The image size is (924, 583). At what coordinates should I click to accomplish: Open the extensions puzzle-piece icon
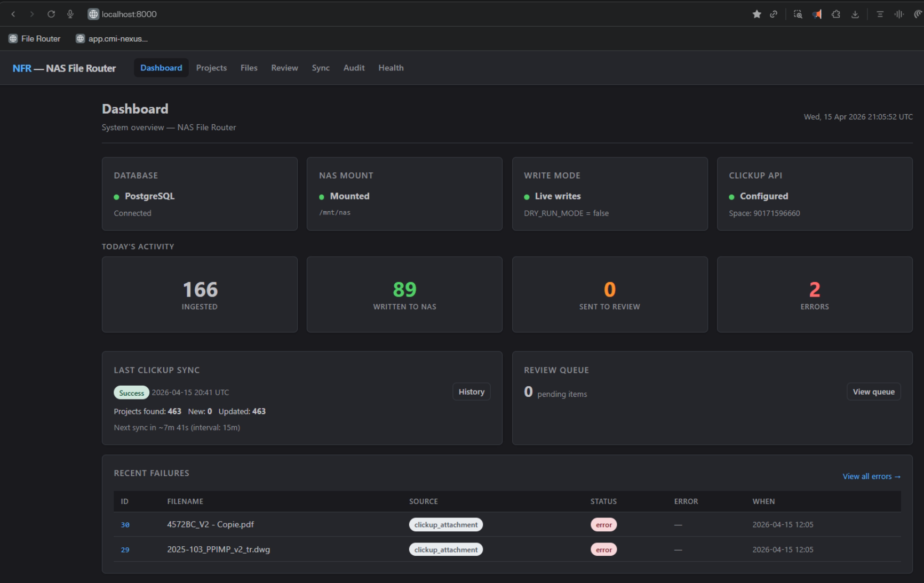tap(836, 14)
